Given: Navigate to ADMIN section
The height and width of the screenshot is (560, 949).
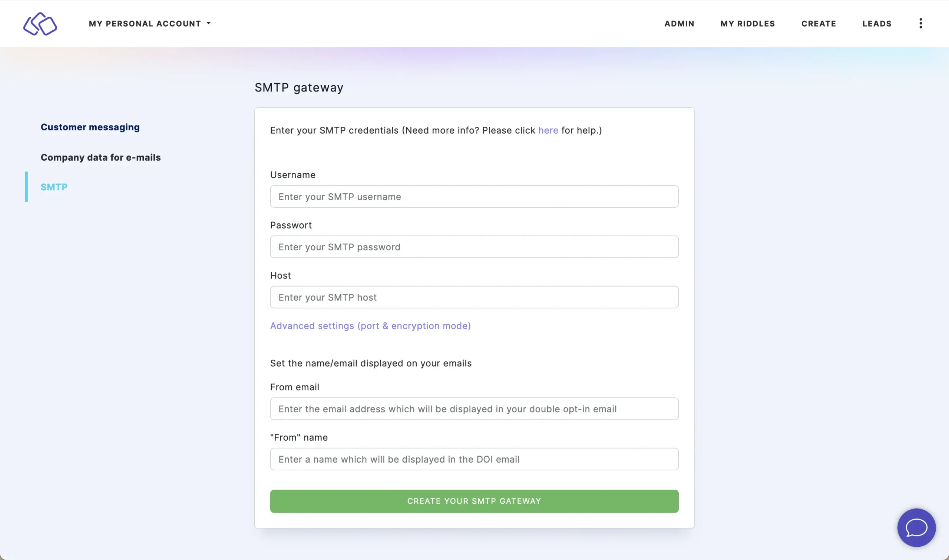Looking at the screenshot, I should [x=679, y=23].
